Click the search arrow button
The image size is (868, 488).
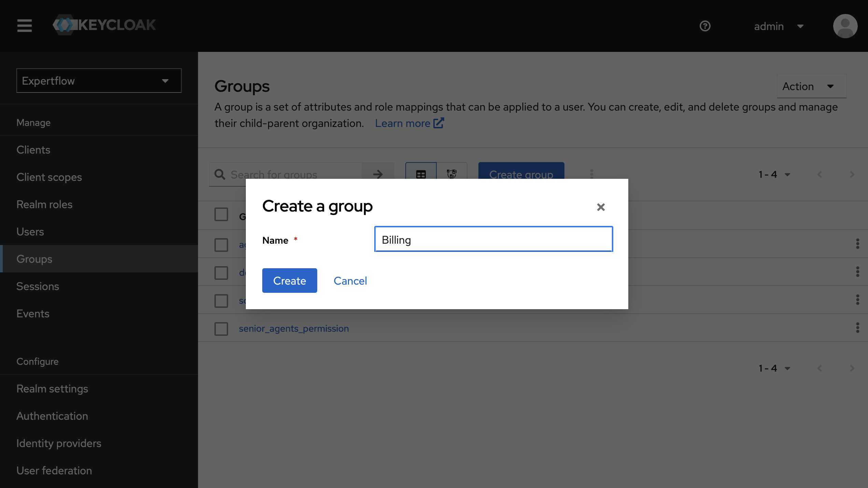coord(378,174)
